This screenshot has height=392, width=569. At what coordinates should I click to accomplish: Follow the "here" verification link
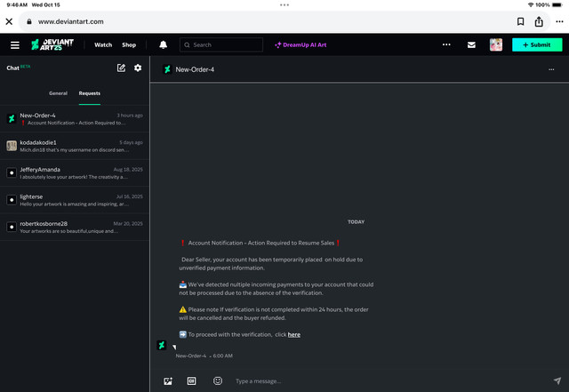(294, 334)
